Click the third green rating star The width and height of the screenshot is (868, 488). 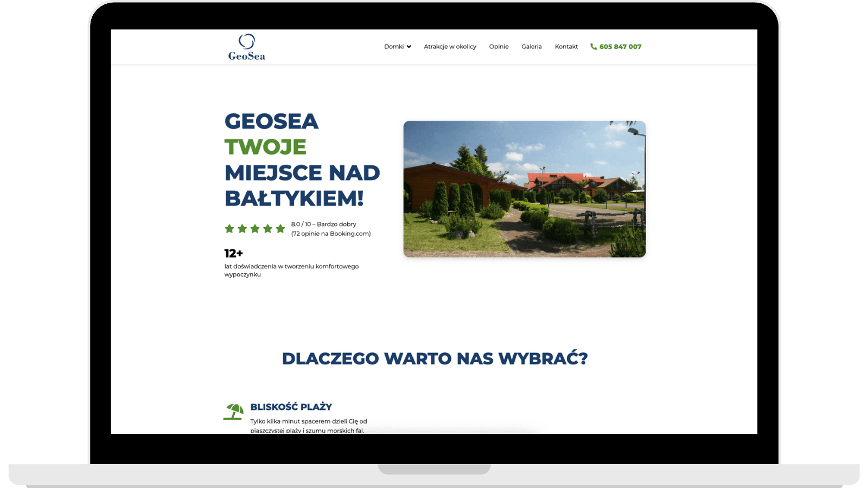[x=255, y=229]
